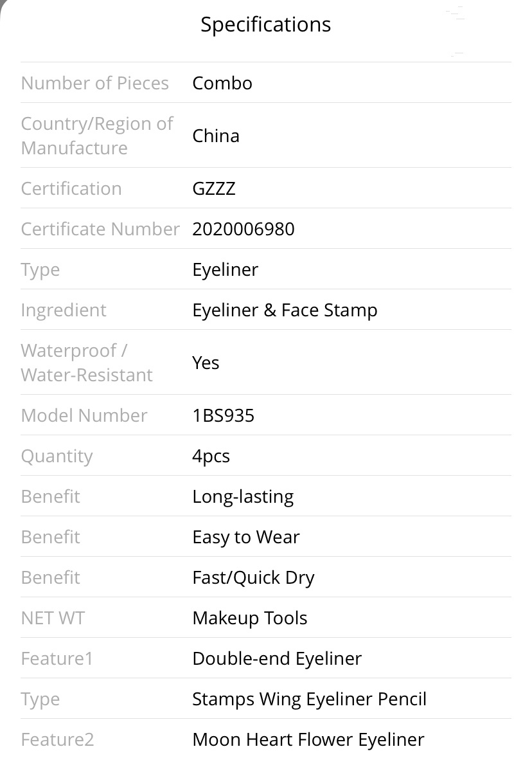Select the Easy to Wear benefit
Screen dimensions: 532x758
click(x=246, y=537)
